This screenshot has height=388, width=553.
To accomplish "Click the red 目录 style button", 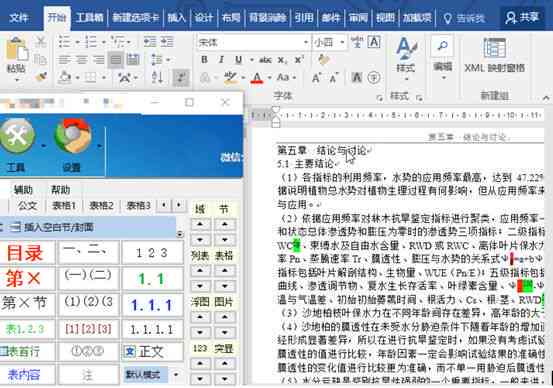I will pos(25,253).
